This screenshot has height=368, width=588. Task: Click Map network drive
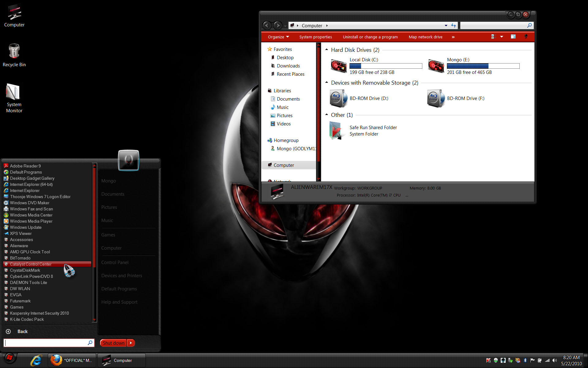(425, 37)
